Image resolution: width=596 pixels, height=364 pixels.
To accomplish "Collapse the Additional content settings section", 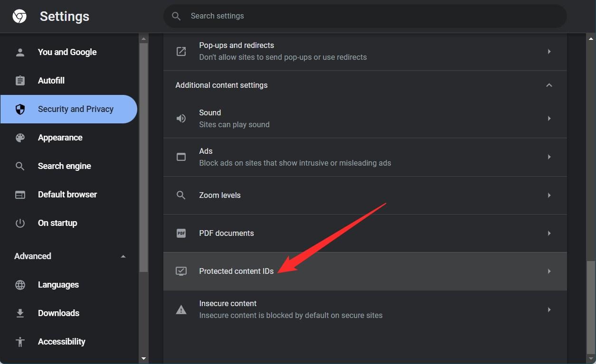I will click(549, 85).
